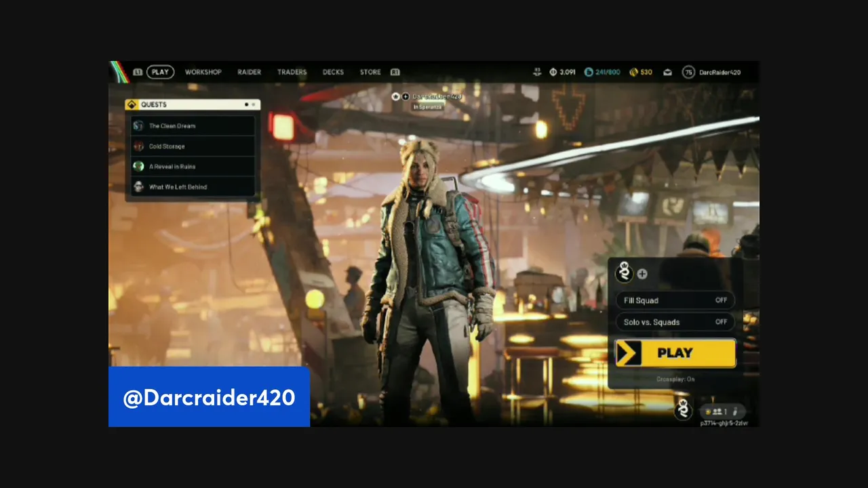Click the QUESTS panel title
The image size is (868, 488).
(154, 104)
